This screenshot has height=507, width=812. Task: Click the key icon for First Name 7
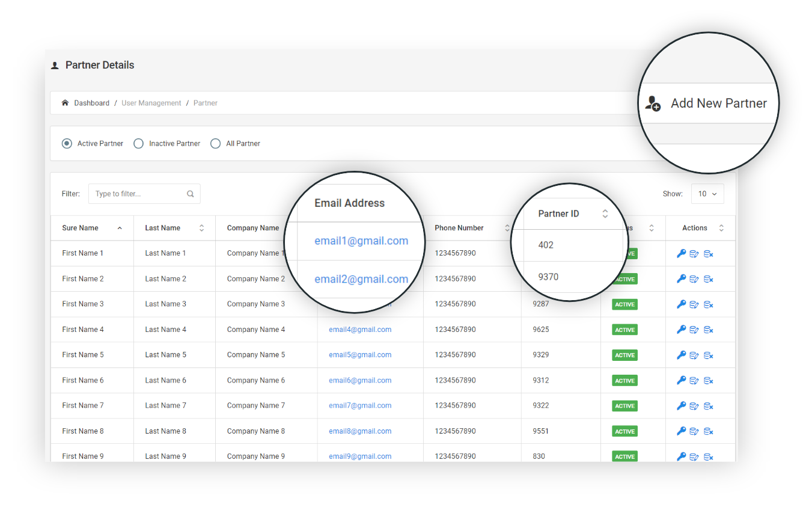(x=681, y=406)
